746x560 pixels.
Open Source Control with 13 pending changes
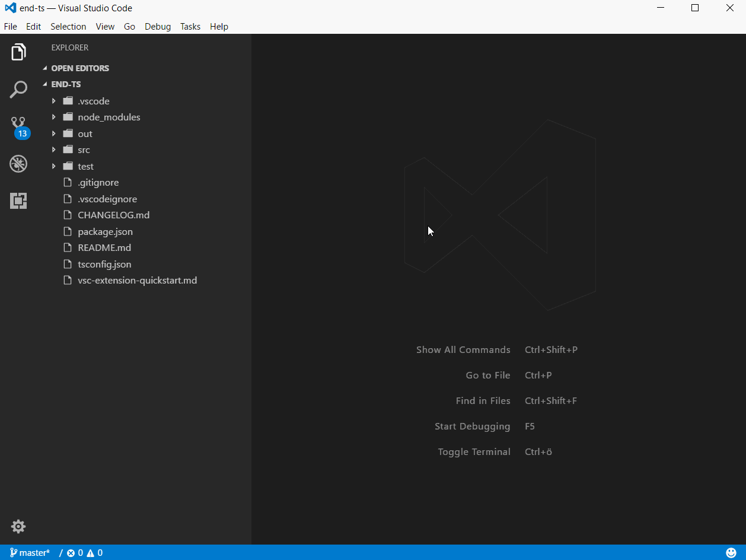[x=18, y=126]
